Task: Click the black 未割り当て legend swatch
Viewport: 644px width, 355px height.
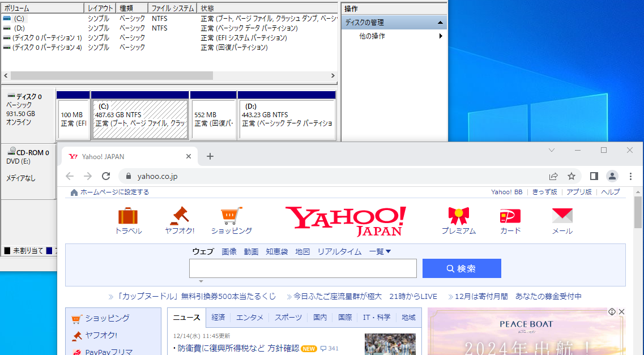Action: pos(7,250)
